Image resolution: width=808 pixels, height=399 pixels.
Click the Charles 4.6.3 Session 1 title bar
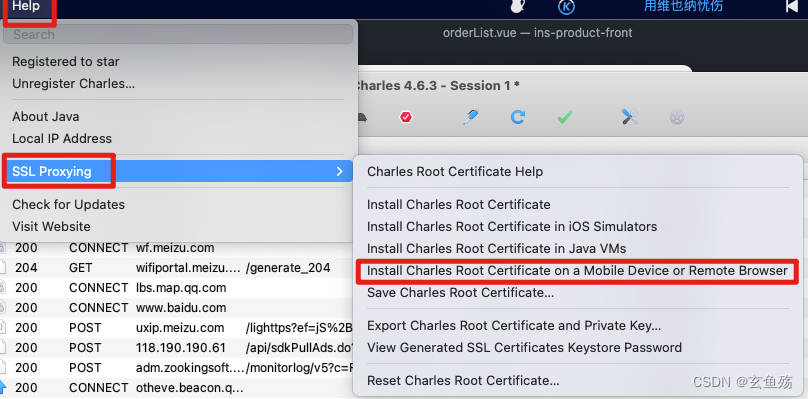437,86
